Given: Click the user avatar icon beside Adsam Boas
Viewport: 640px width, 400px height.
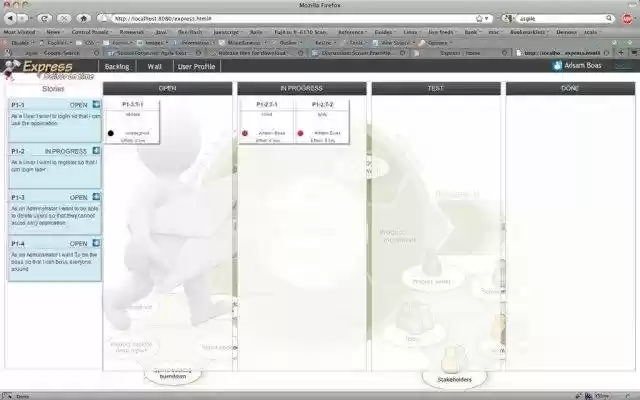Looking at the screenshot, I should coord(557,65).
